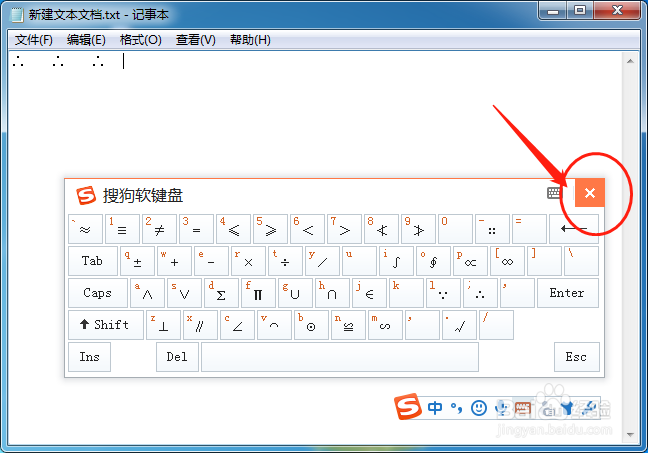Tap the > key labeled 7
Image resolution: width=648 pixels, height=453 pixels.
pyautogui.click(x=344, y=229)
